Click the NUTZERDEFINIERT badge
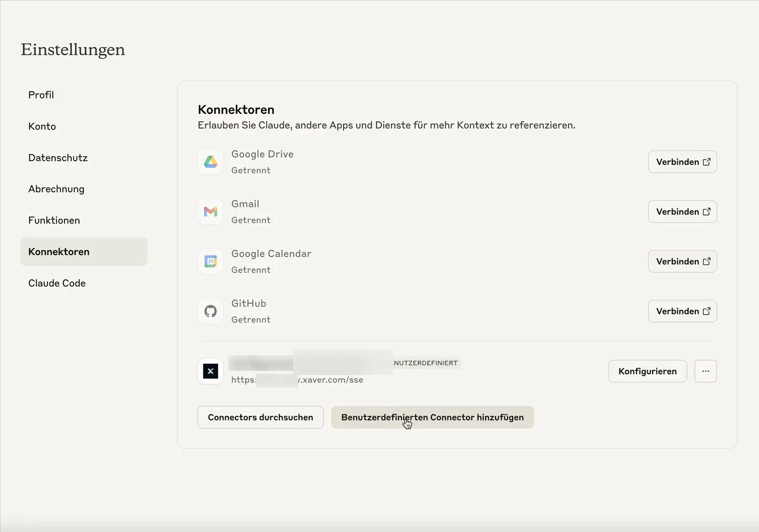The width and height of the screenshot is (759, 532). pos(426,363)
